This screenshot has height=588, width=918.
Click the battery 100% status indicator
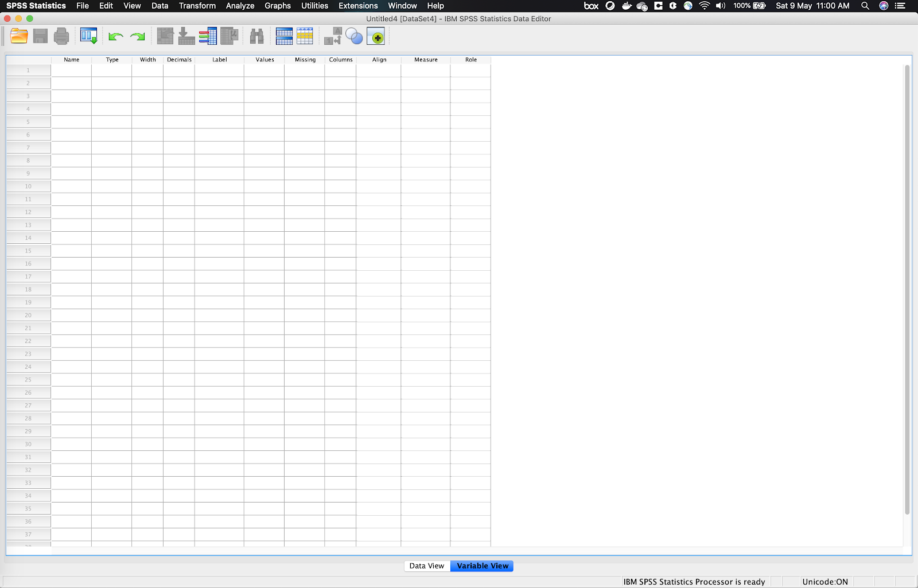[x=749, y=6]
